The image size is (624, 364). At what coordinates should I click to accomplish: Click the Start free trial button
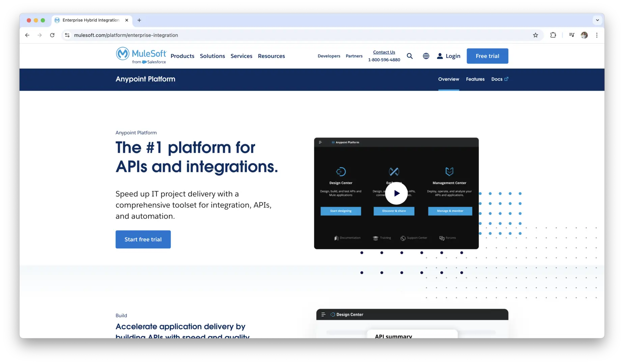pos(143,239)
